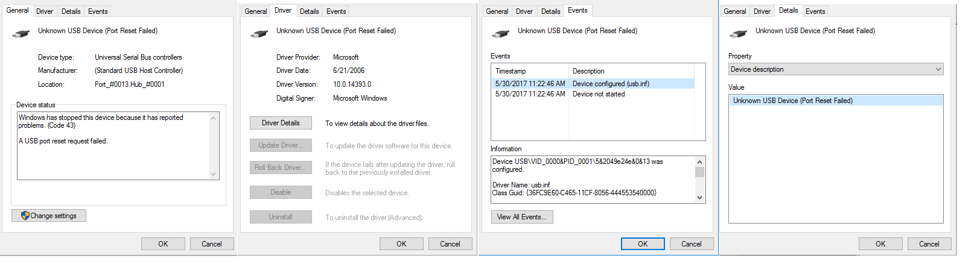Click OK in the first General dialog
980x273 pixels.
tap(163, 244)
